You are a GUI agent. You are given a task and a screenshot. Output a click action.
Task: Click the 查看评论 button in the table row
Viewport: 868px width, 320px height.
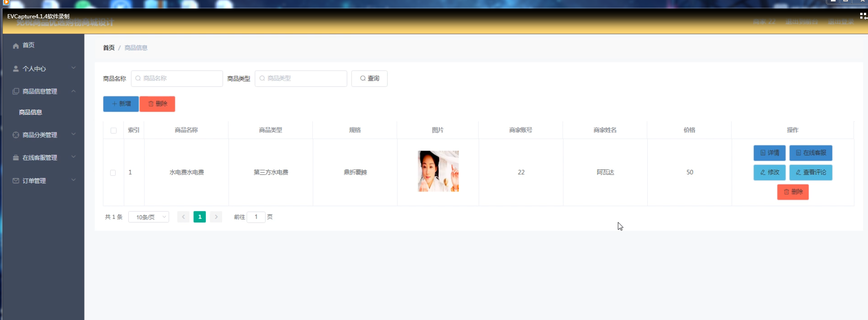[x=811, y=173]
